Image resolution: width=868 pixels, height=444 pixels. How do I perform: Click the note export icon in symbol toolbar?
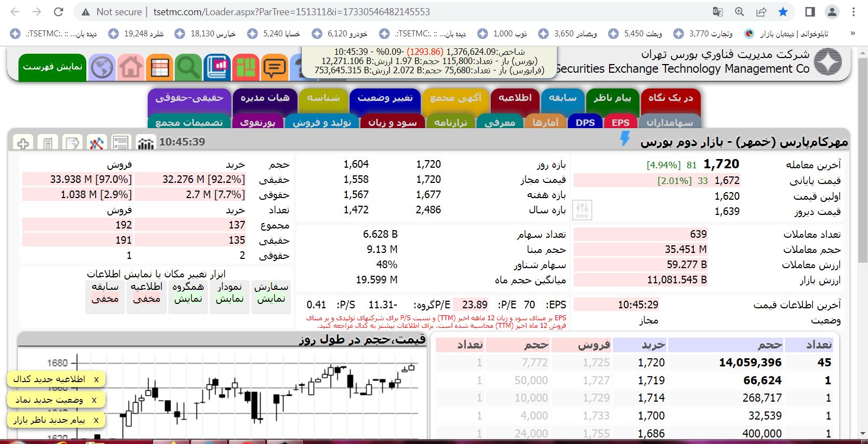click(x=72, y=143)
